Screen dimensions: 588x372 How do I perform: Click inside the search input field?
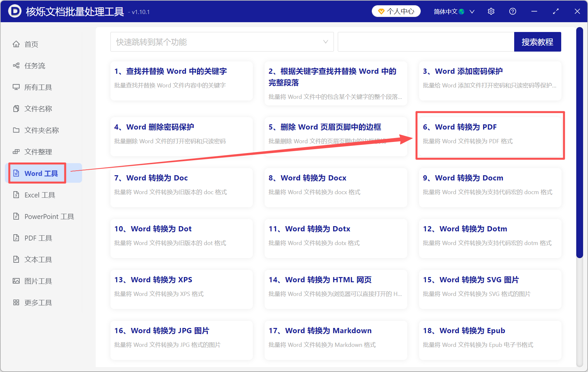click(x=425, y=42)
